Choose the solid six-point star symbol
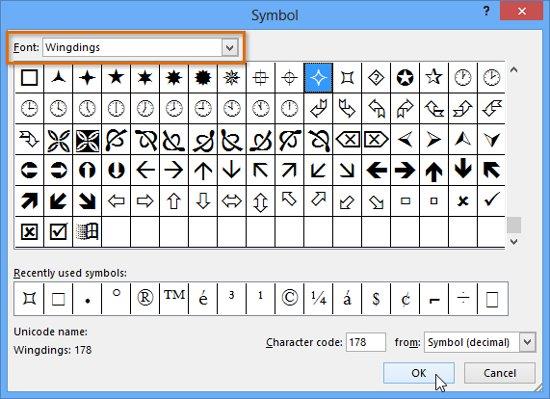The width and height of the screenshot is (550, 399). click(145, 78)
